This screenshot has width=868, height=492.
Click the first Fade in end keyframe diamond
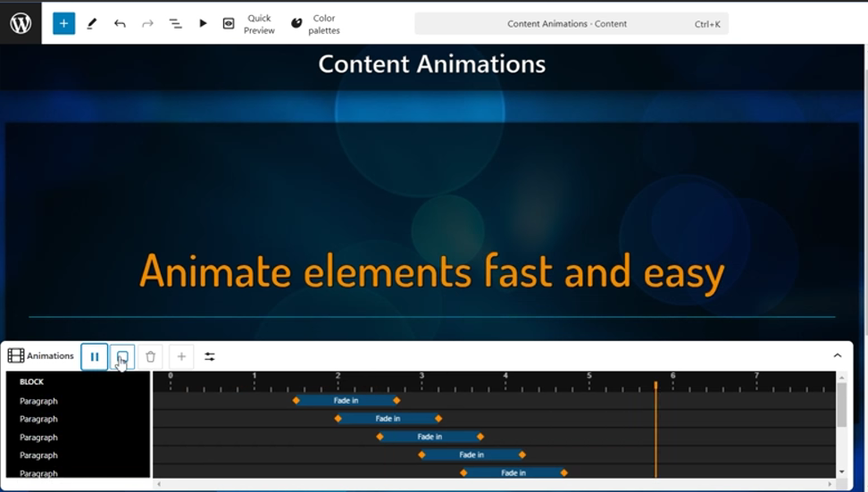click(x=396, y=400)
